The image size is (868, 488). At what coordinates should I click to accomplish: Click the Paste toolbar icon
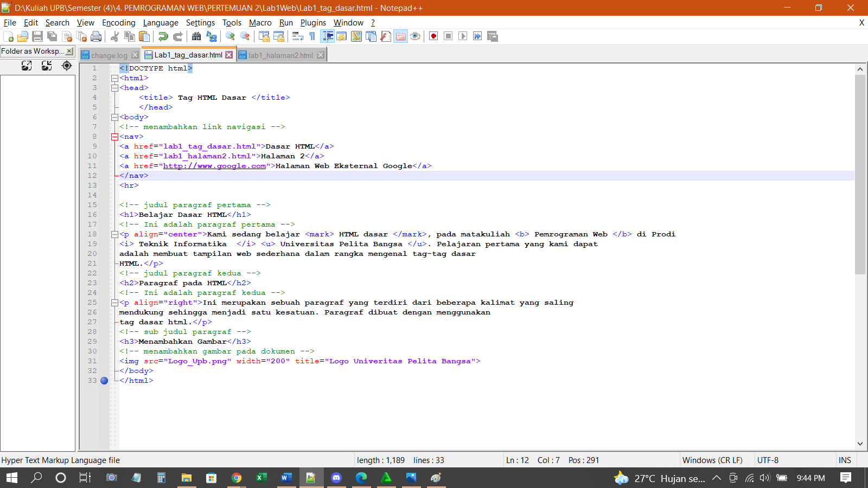tap(144, 36)
